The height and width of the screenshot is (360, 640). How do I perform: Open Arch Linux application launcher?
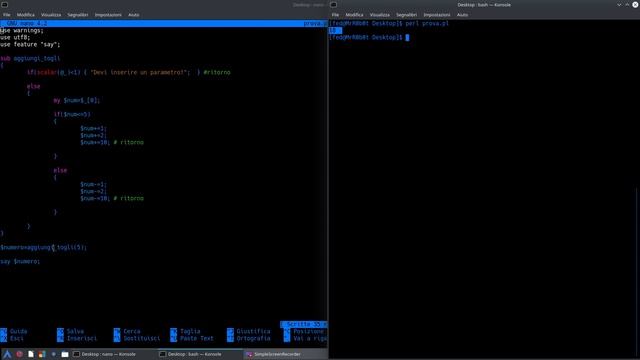click(7, 354)
